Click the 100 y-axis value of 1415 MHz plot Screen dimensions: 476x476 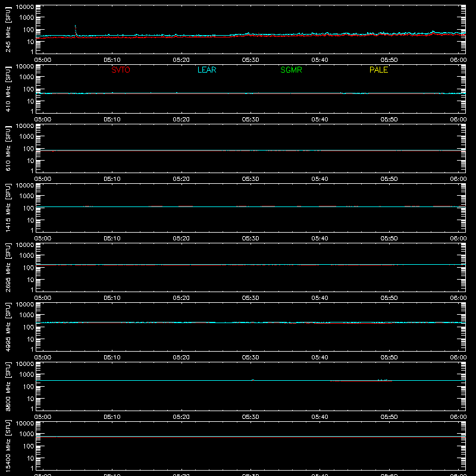coord(29,208)
